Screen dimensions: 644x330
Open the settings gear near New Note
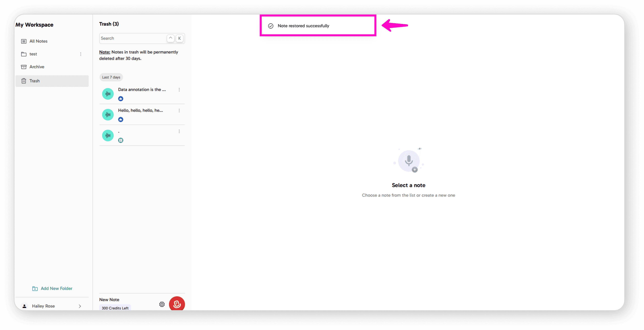pyautogui.click(x=162, y=304)
